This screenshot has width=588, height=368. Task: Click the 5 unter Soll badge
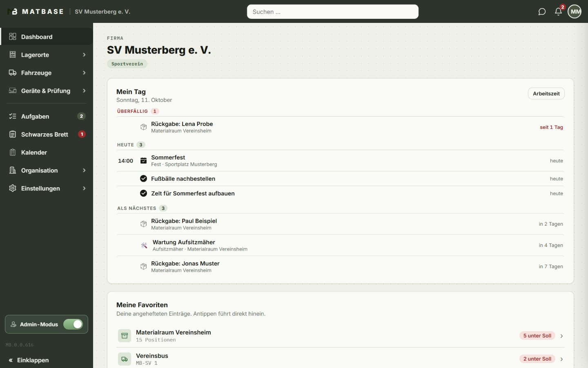[537, 336]
